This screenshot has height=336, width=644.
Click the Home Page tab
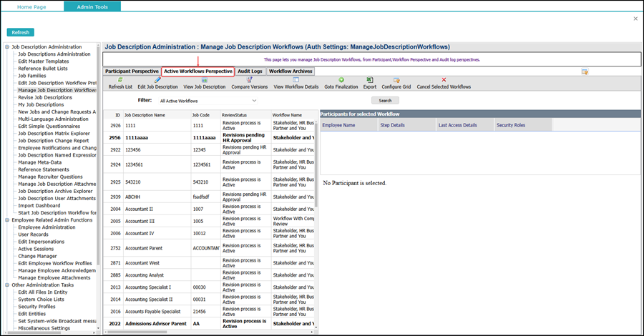click(x=31, y=6)
